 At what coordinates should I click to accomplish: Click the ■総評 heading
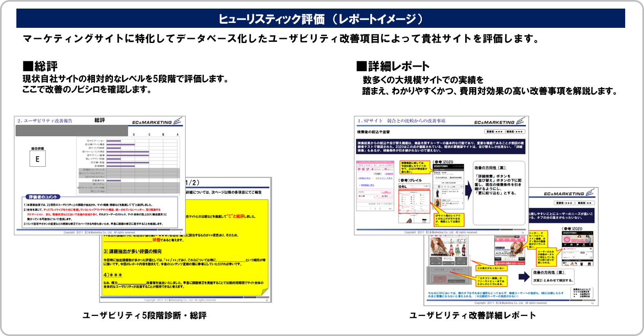(40, 66)
